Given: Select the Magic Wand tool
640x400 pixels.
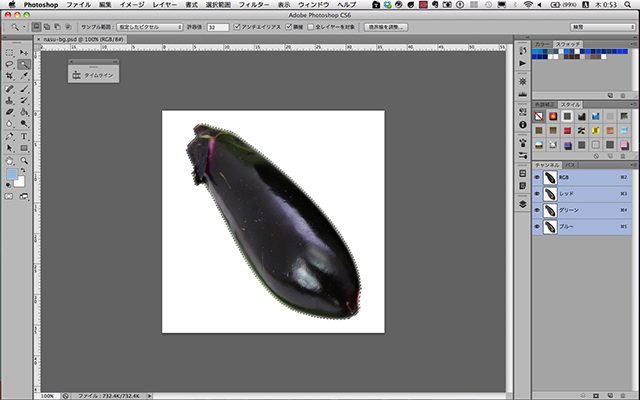Looking at the screenshot, I should coord(23,63).
